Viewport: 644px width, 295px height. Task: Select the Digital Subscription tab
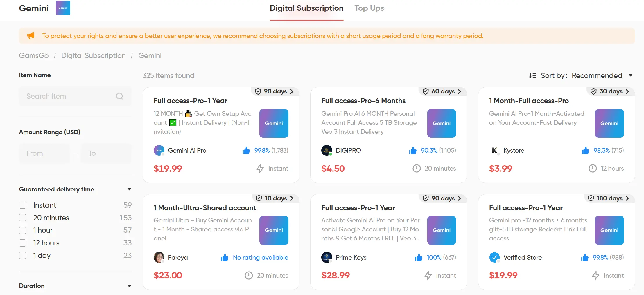pyautogui.click(x=306, y=8)
